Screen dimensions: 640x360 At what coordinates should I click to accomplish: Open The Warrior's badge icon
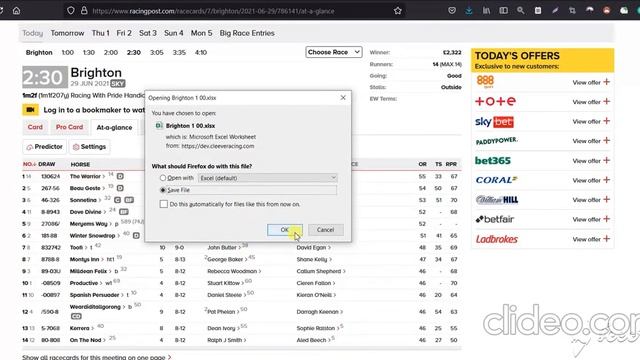(120, 176)
